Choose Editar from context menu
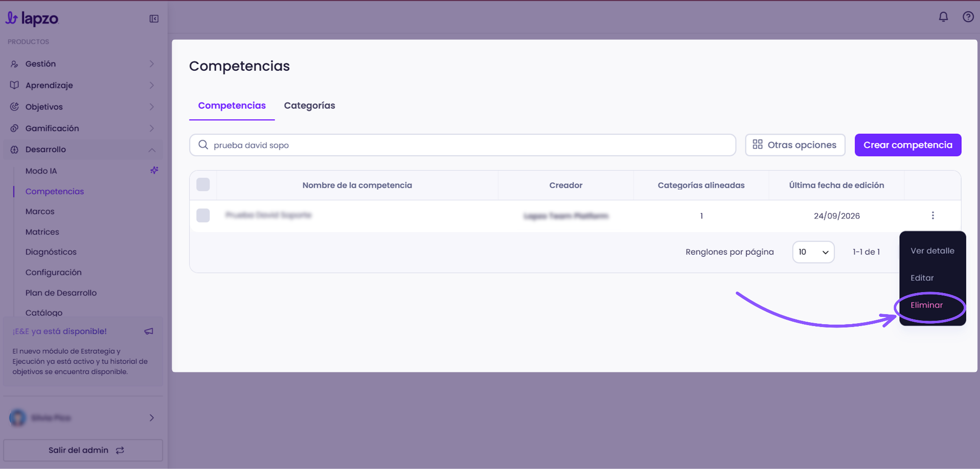The height and width of the screenshot is (469, 980). click(x=922, y=278)
